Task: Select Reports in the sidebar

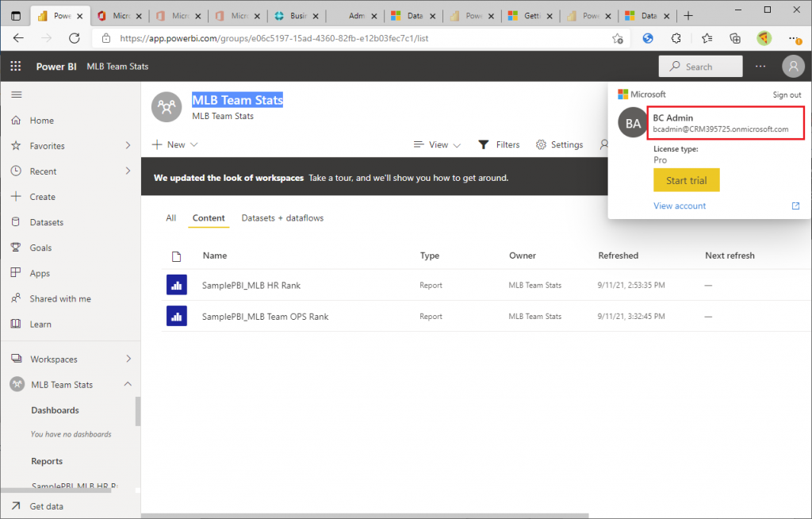Action: (47, 461)
